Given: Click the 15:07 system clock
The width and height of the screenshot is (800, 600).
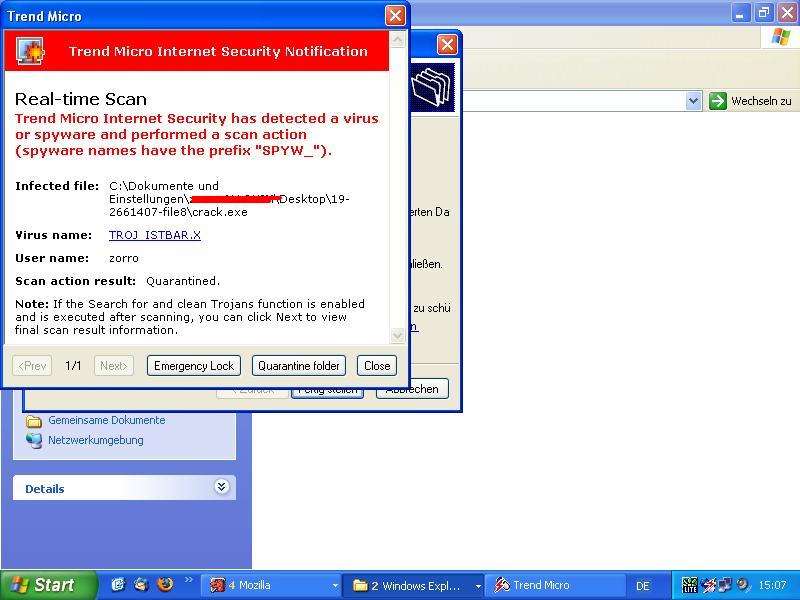Looking at the screenshot, I should point(772,585).
